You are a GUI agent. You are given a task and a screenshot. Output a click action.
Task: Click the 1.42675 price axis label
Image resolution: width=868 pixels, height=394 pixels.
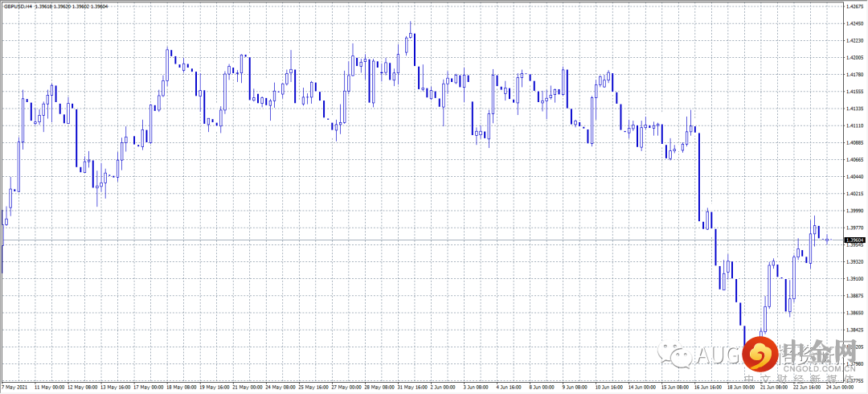tap(854, 6)
